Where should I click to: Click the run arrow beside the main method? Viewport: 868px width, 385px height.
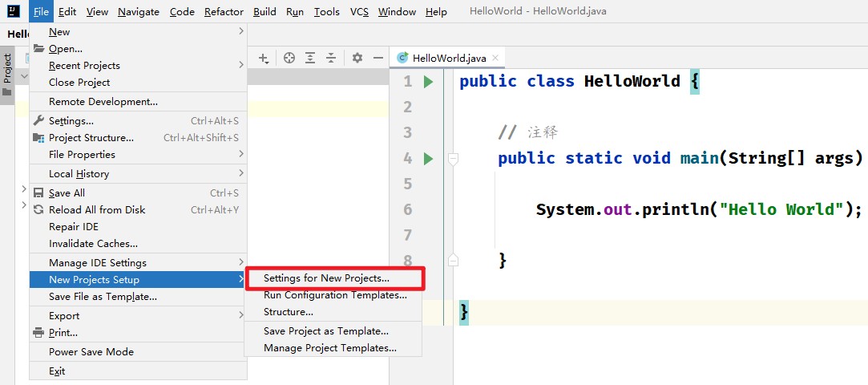(x=428, y=159)
